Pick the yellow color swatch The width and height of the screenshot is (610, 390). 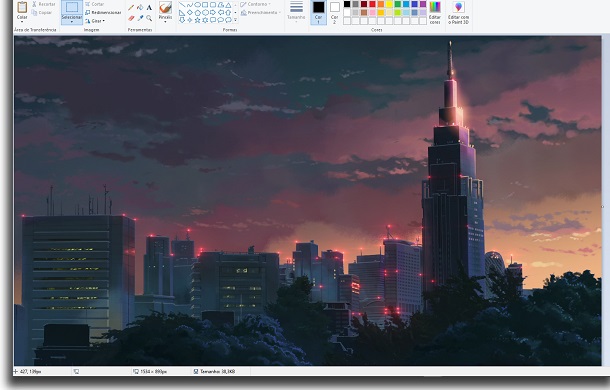click(x=389, y=4)
